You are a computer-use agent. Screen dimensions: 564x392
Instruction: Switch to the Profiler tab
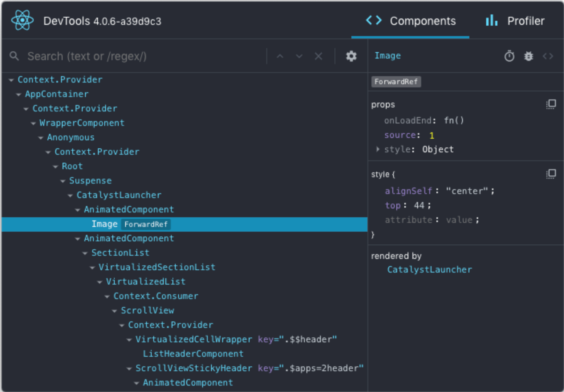[x=515, y=21]
